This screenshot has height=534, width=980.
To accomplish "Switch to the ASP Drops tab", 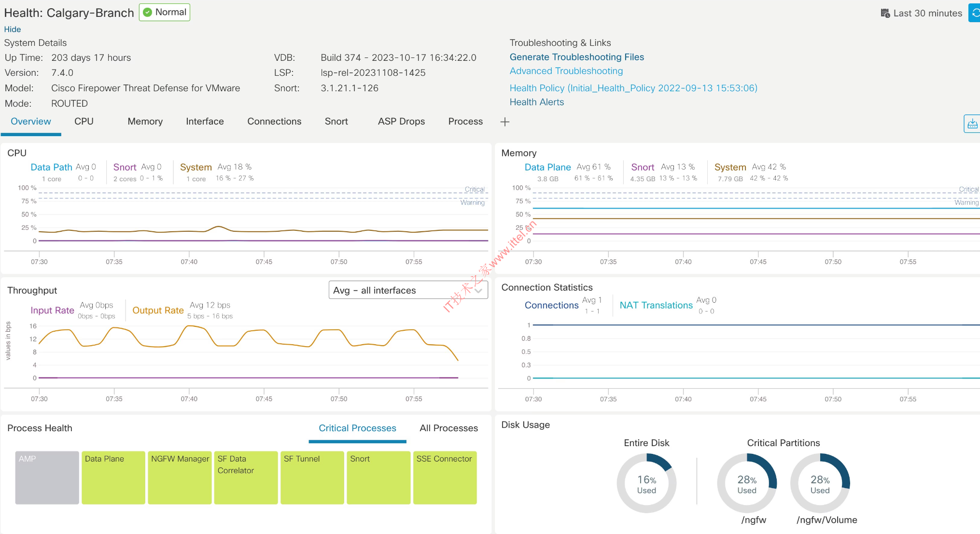I will point(401,122).
